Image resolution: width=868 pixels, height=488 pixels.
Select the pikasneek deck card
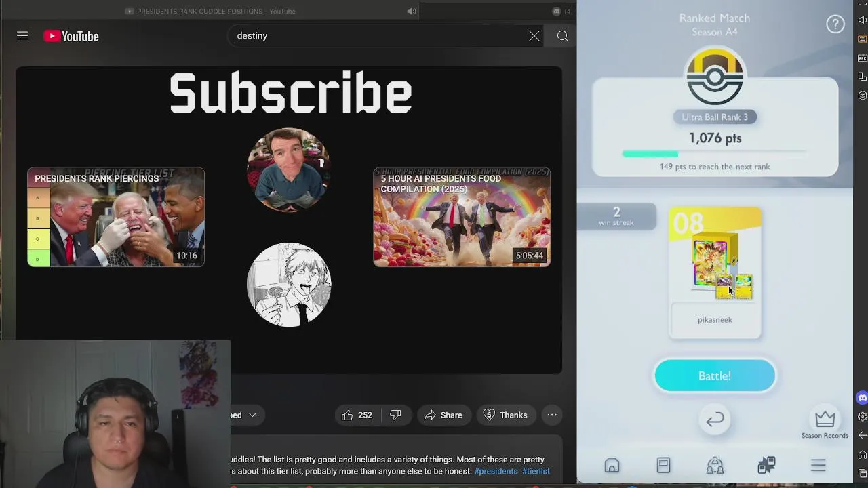coord(715,272)
